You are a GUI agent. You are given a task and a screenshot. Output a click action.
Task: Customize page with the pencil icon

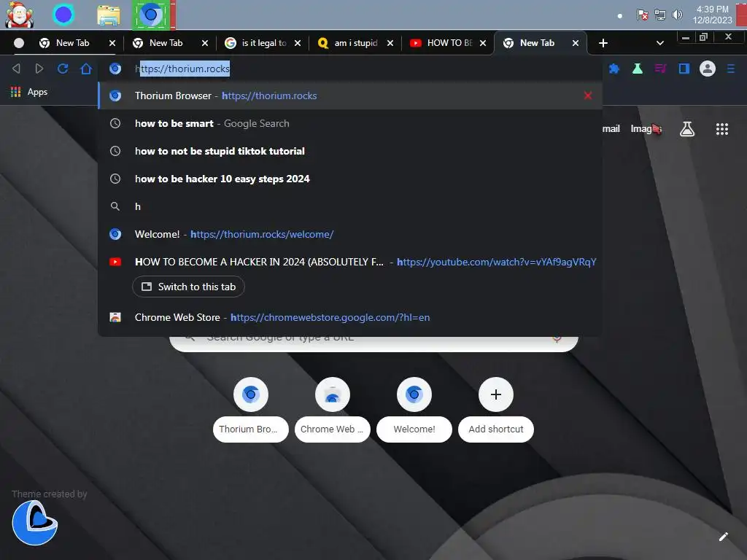723,537
